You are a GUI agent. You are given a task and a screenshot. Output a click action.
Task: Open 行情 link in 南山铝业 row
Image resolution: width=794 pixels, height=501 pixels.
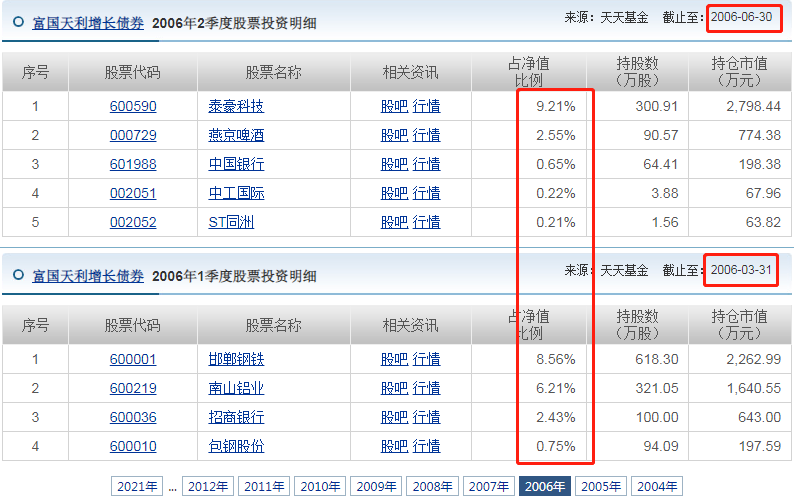click(426, 388)
